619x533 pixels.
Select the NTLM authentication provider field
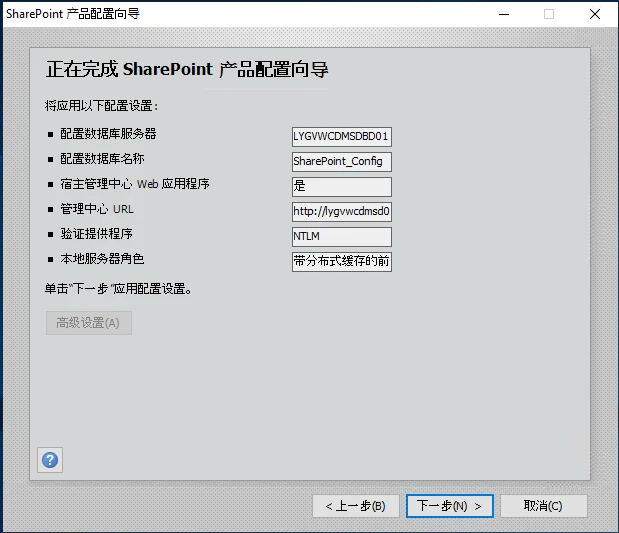pyautogui.click(x=342, y=236)
